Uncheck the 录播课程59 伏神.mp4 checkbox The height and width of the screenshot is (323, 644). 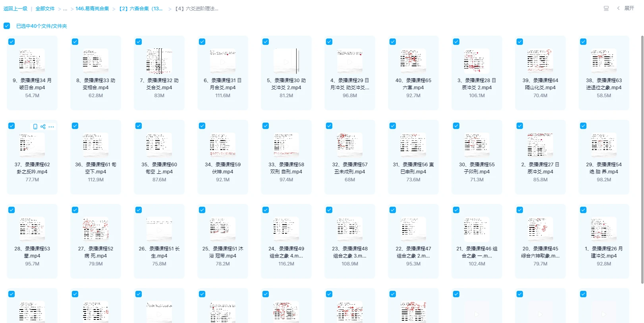pyautogui.click(x=202, y=126)
